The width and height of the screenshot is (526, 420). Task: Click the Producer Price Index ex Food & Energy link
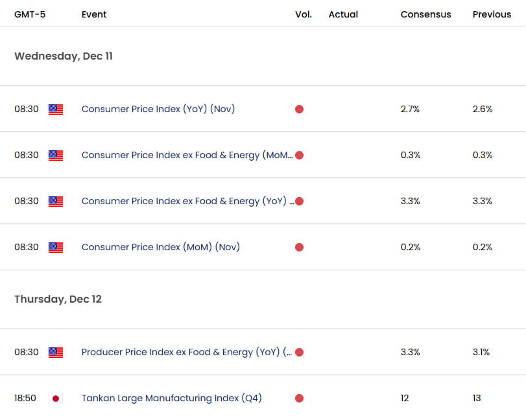184,352
